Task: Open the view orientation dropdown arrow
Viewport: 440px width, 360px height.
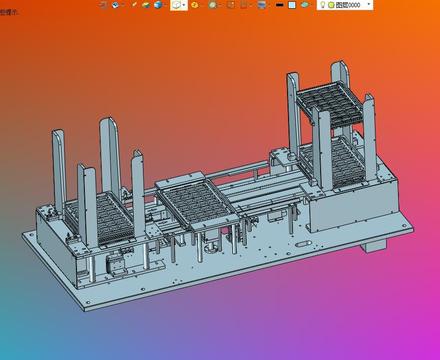Action: coord(184,5)
